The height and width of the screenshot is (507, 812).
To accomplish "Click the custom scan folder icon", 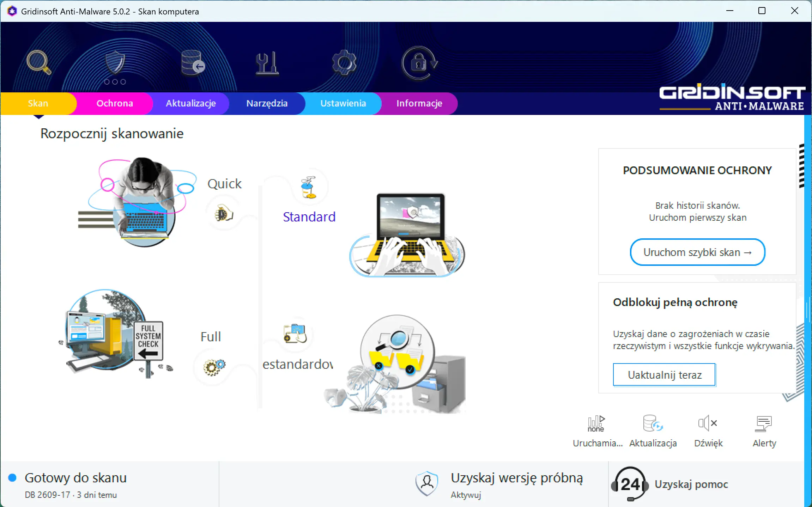I will click(x=295, y=334).
